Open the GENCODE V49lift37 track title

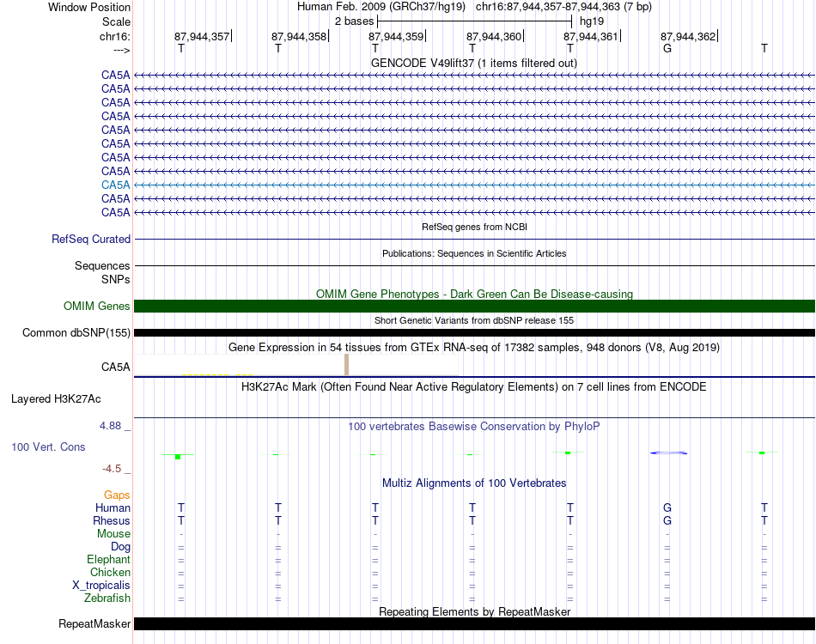473,63
